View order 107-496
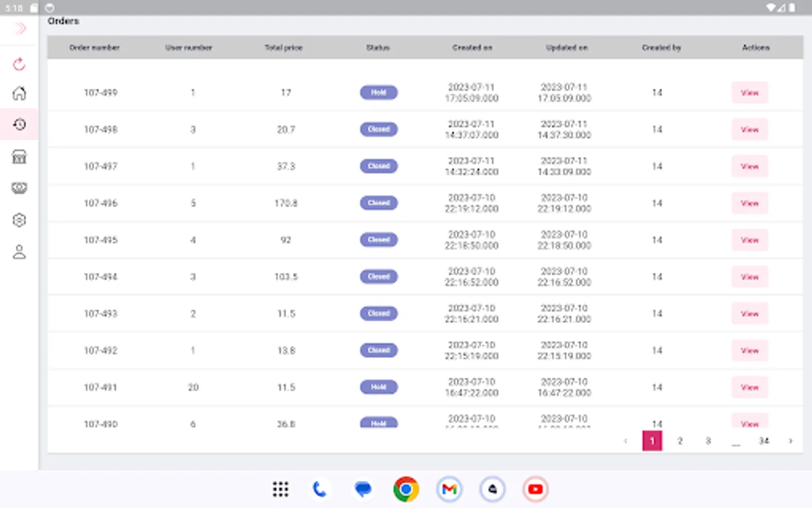Image resolution: width=812 pixels, height=508 pixels. [x=749, y=203]
